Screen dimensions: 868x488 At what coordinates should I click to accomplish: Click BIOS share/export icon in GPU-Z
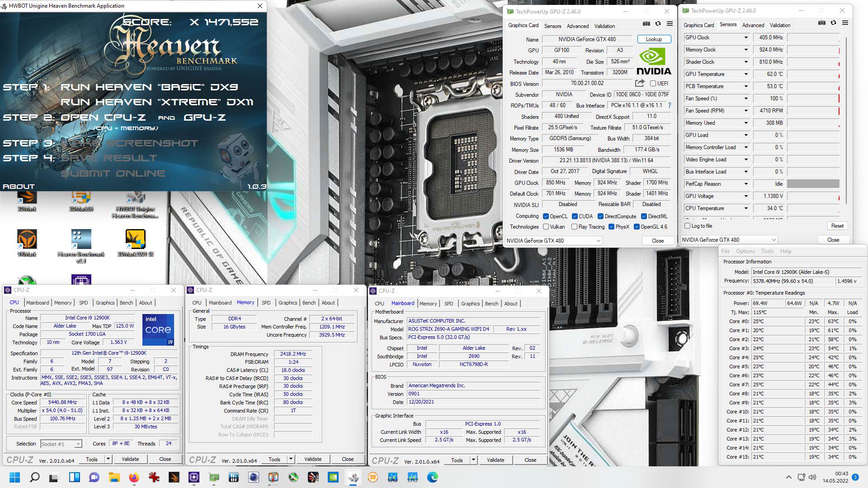(x=640, y=83)
